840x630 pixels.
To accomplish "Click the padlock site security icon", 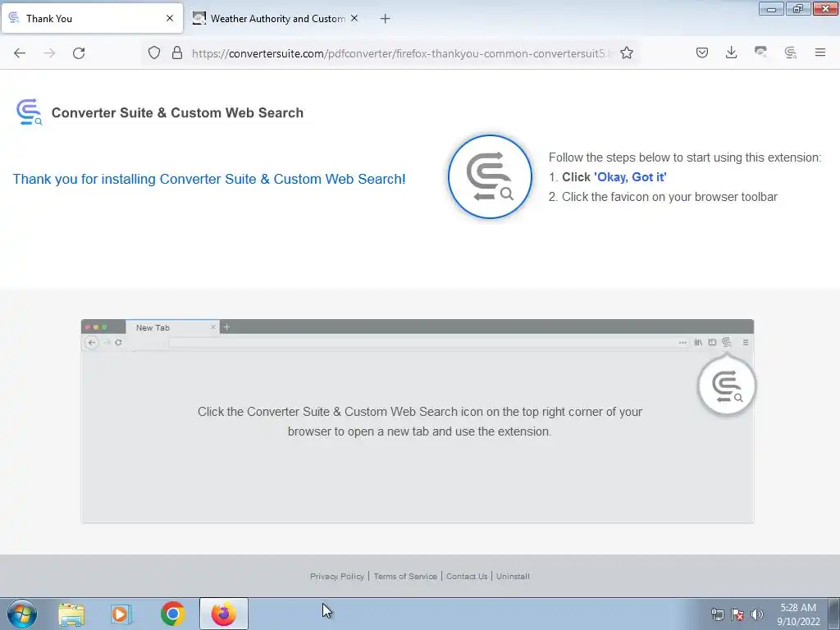I will click(177, 53).
